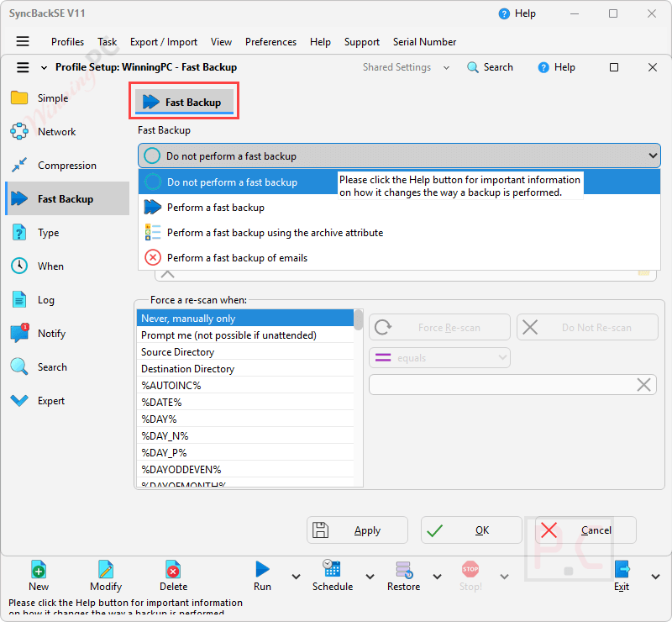Click the Restore icon
Image resolution: width=672 pixels, height=622 pixels.
point(404,570)
